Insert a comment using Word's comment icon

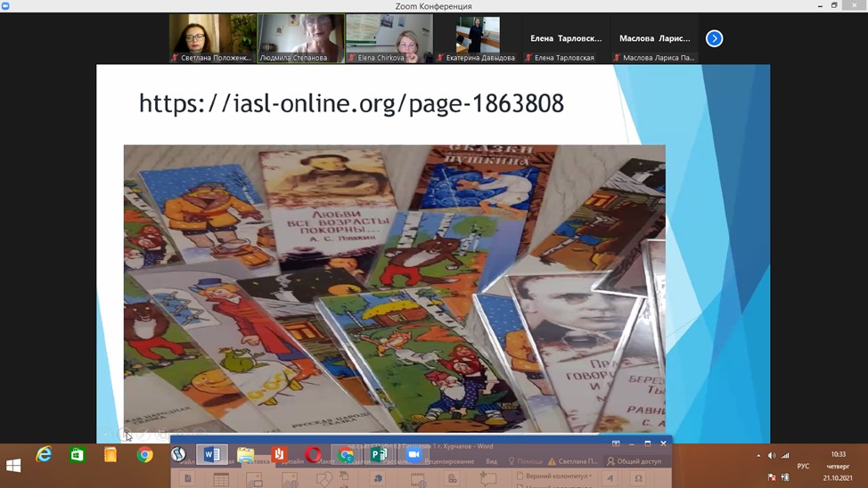tap(487, 479)
